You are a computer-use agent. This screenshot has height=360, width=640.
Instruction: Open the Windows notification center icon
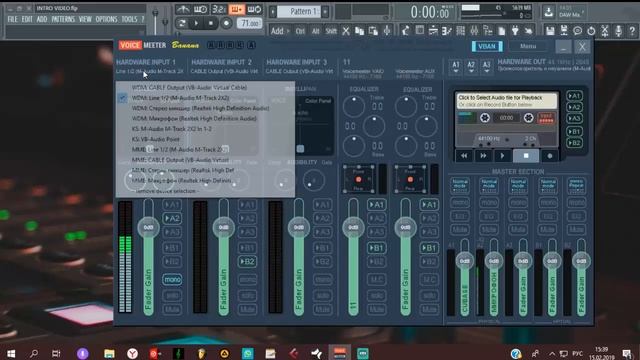pyautogui.click(x=627, y=353)
